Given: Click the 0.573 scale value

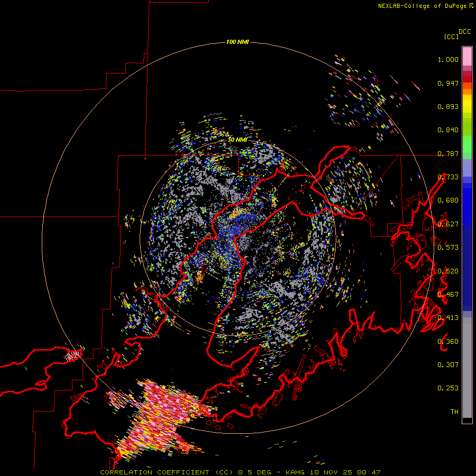Looking at the screenshot, I should click(x=448, y=248).
